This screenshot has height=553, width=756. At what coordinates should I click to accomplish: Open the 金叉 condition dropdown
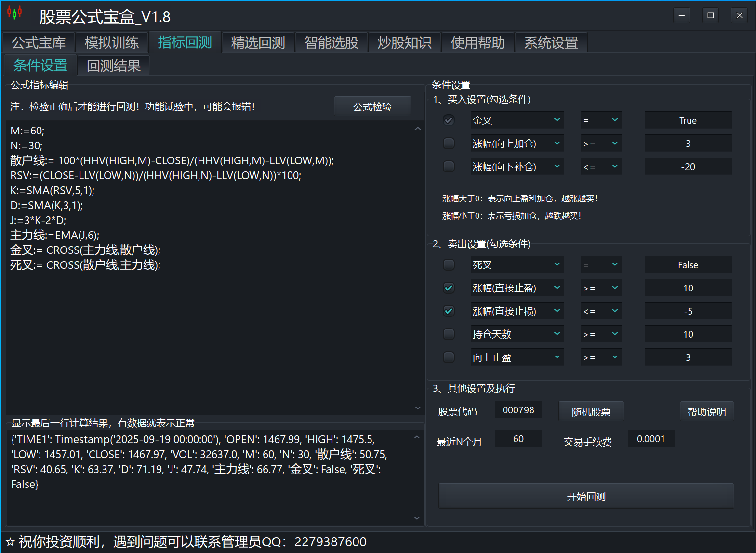click(x=517, y=120)
